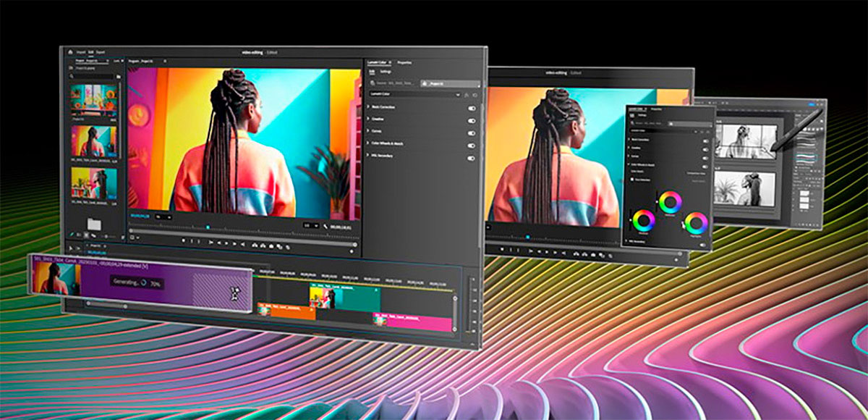Click Extract button in main monitor
Viewport: 868px width, 420px height.
pos(263,246)
